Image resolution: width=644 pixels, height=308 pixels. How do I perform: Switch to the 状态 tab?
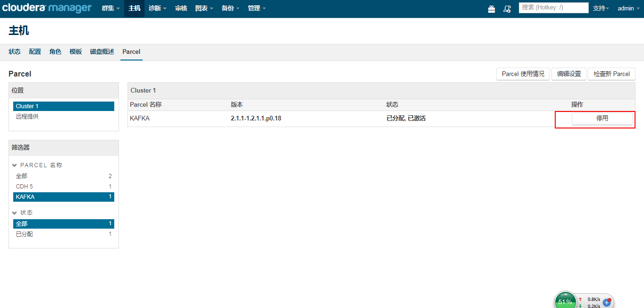pos(15,52)
